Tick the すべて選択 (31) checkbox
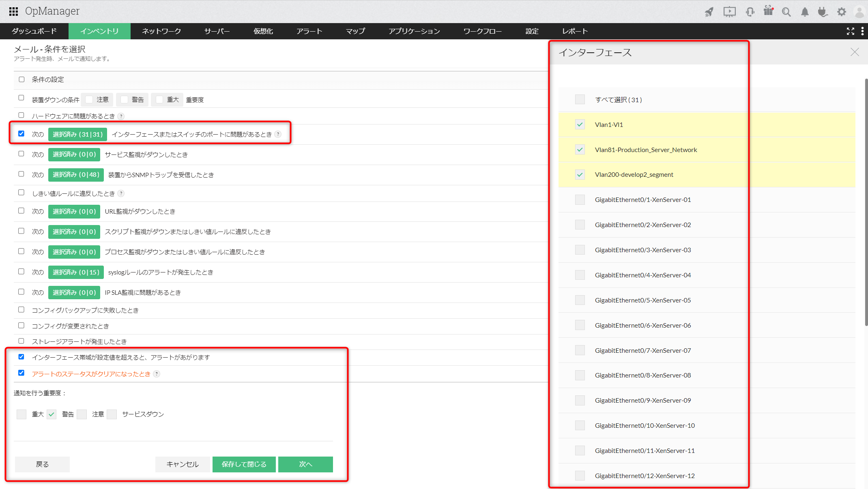Screen dimensions: 868x489 coord(580,100)
